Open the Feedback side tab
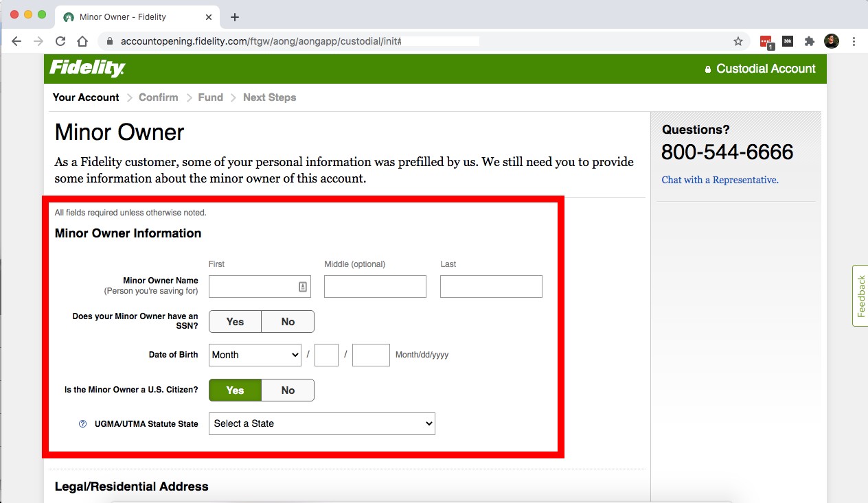This screenshot has height=503, width=868. (860, 296)
